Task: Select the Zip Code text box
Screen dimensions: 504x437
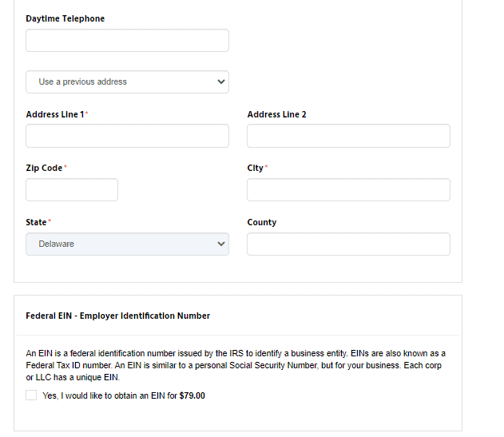Action: (x=72, y=189)
